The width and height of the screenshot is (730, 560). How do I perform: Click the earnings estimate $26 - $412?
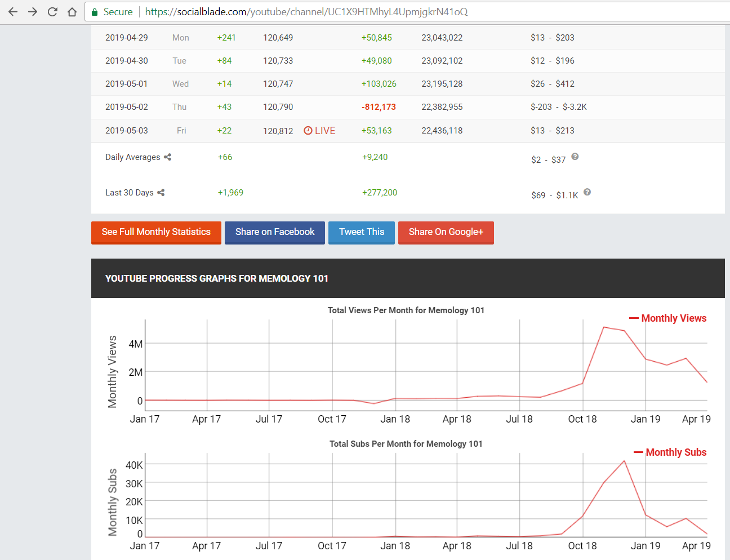[553, 84]
